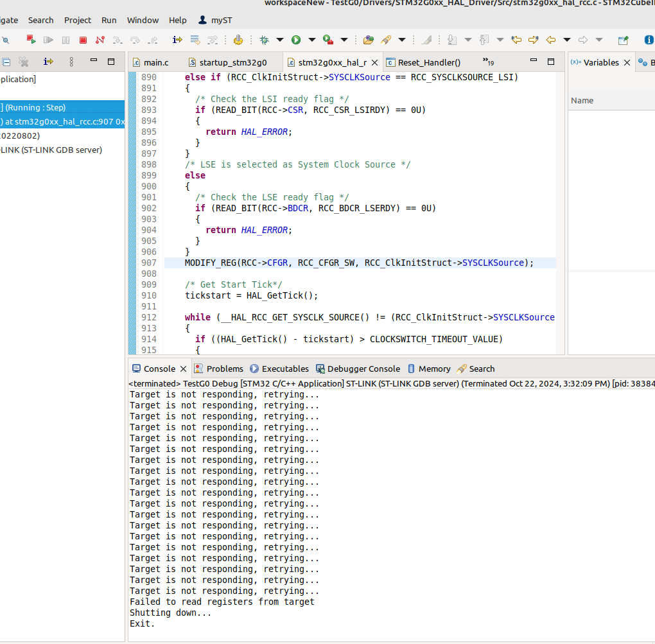Launch the Run configuration
655x644 pixels.
297,40
